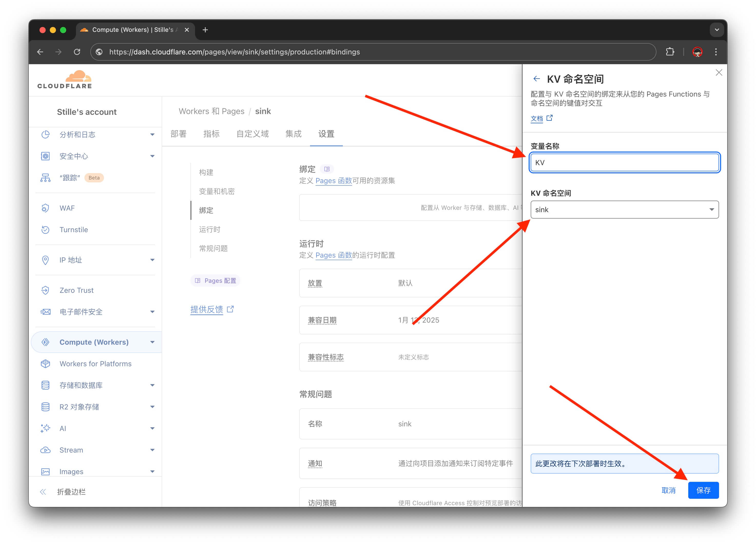Image resolution: width=756 pixels, height=545 pixels.
Task: Click the 变量名称 input field
Action: click(x=624, y=162)
